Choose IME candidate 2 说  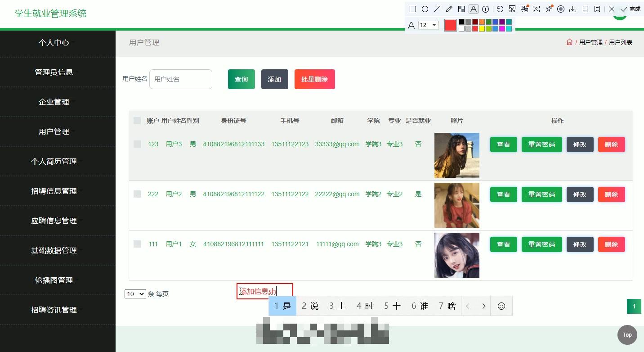310,306
